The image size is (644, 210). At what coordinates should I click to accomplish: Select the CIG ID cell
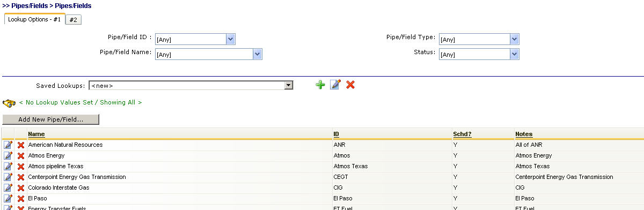pyautogui.click(x=338, y=187)
